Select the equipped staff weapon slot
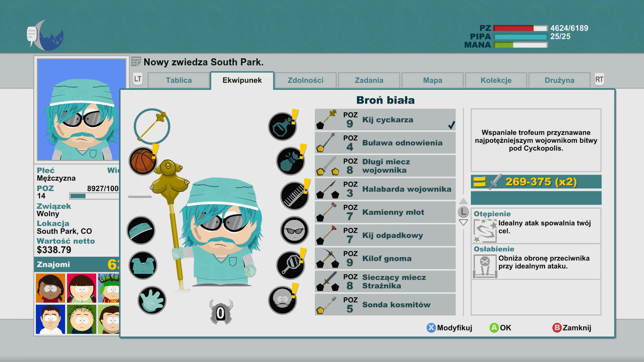Image resolution: width=644 pixels, height=362 pixels. (152, 126)
